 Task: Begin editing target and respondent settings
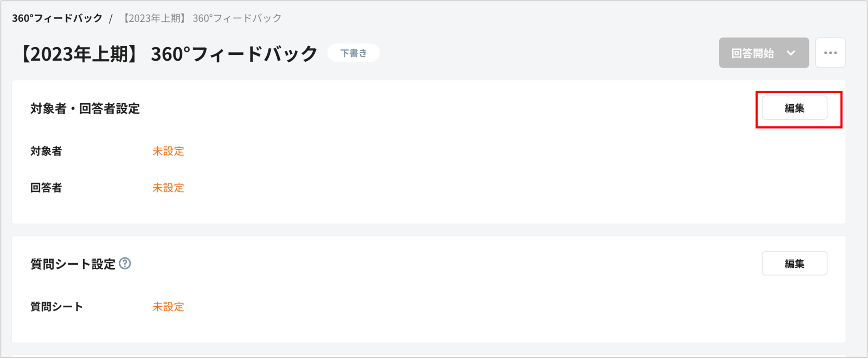tap(794, 108)
